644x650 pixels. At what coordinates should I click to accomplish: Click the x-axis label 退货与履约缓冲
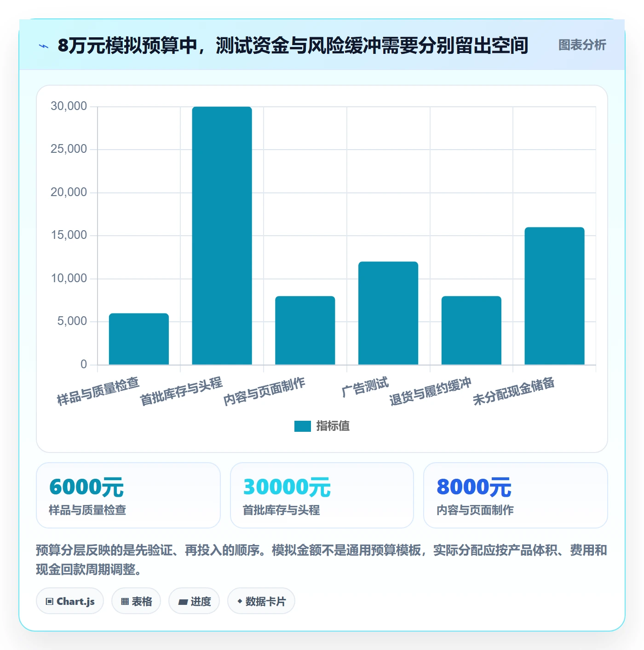point(431,391)
